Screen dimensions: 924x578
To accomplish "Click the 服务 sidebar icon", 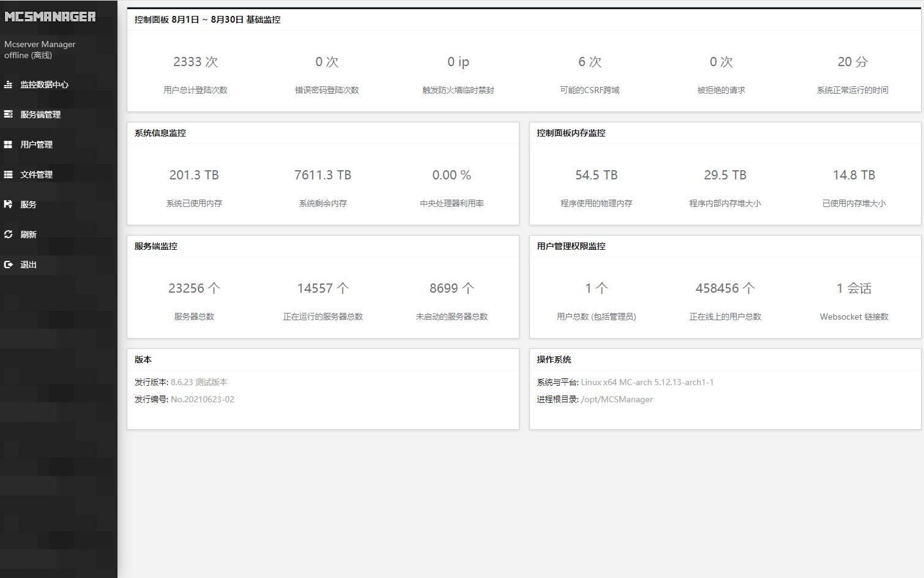I will 8,205.
